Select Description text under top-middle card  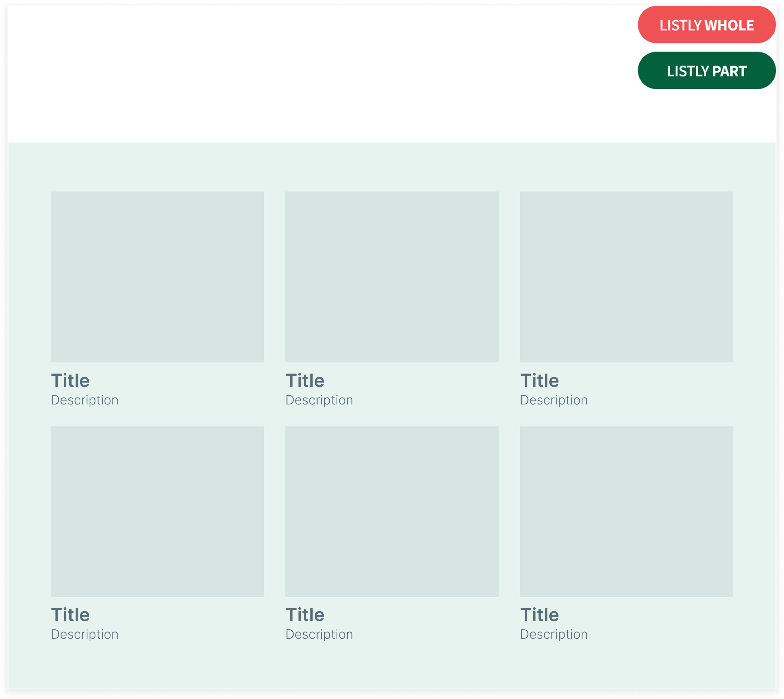[x=319, y=400]
